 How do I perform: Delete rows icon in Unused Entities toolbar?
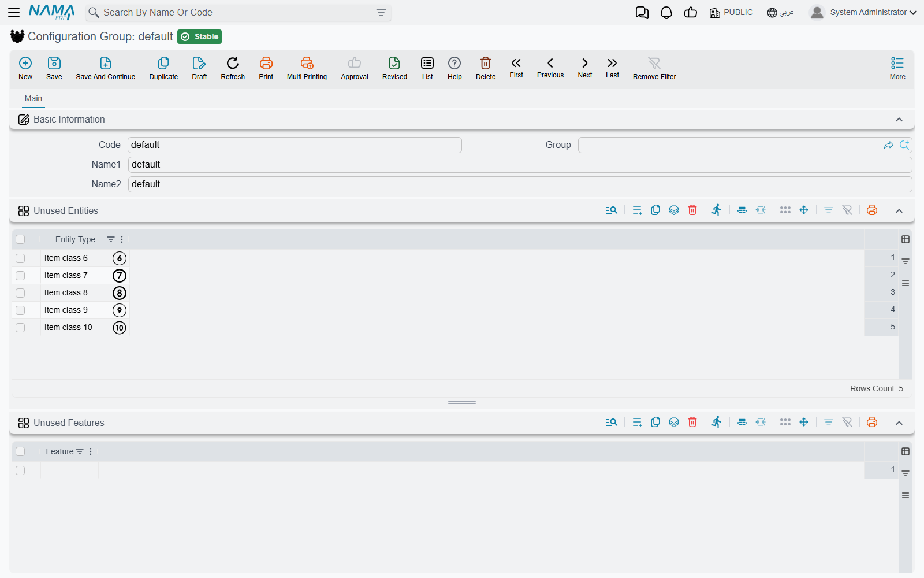[x=692, y=210]
